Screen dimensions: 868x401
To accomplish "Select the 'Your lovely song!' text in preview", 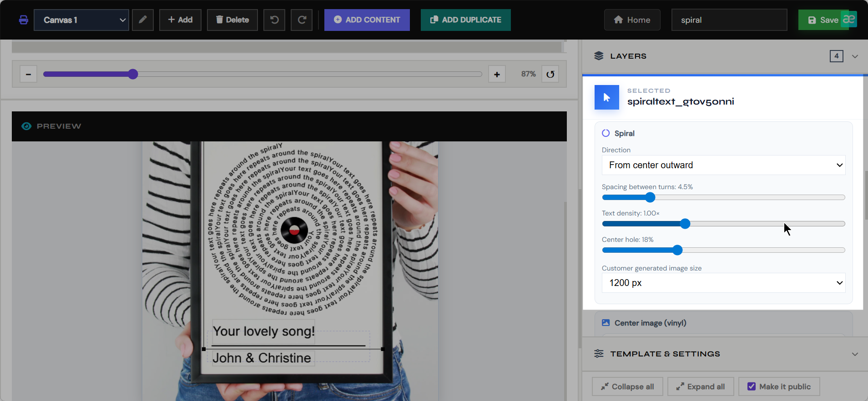I will click(x=264, y=331).
